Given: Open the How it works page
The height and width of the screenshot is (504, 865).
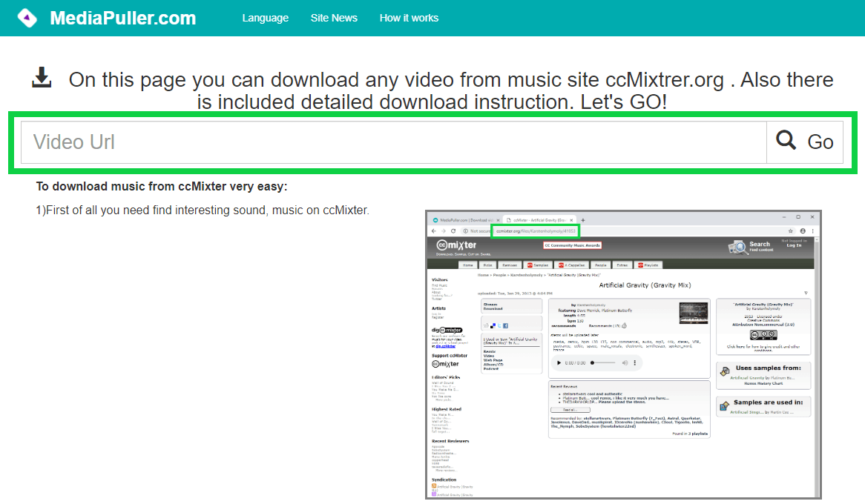Looking at the screenshot, I should tap(409, 18).
